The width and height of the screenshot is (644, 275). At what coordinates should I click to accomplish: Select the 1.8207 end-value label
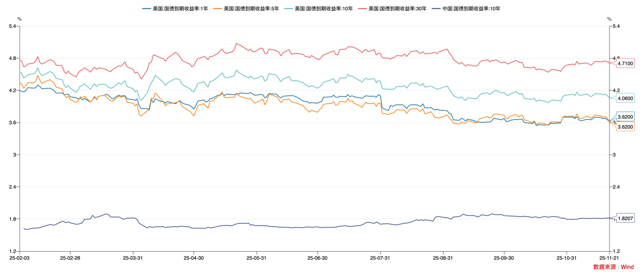point(625,218)
